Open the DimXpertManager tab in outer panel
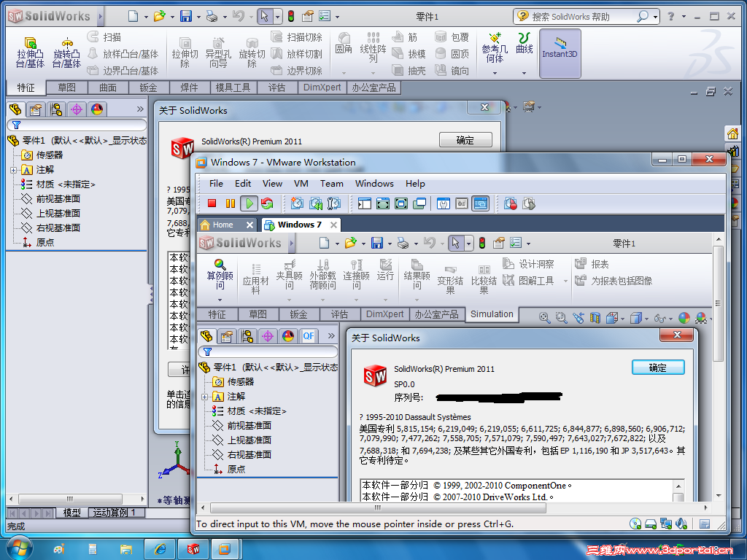Screen dimensions: 747x560 (x=77, y=109)
